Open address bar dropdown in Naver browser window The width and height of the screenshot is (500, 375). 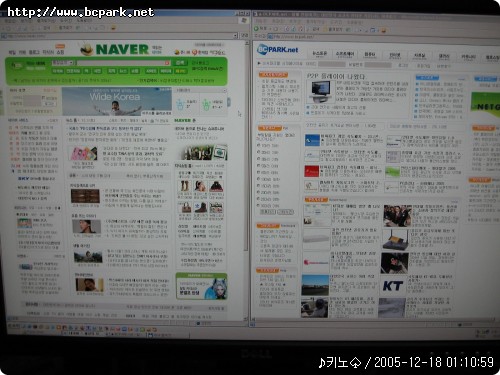pyautogui.click(x=235, y=35)
